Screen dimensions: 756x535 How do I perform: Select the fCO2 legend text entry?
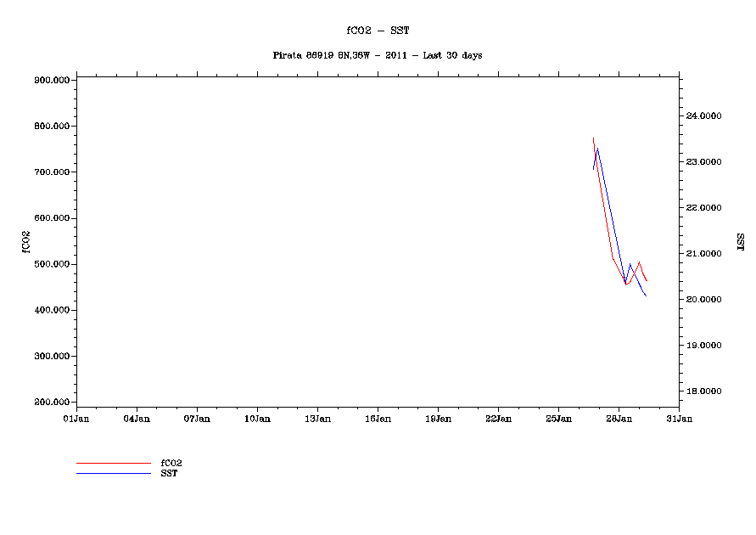171,463
